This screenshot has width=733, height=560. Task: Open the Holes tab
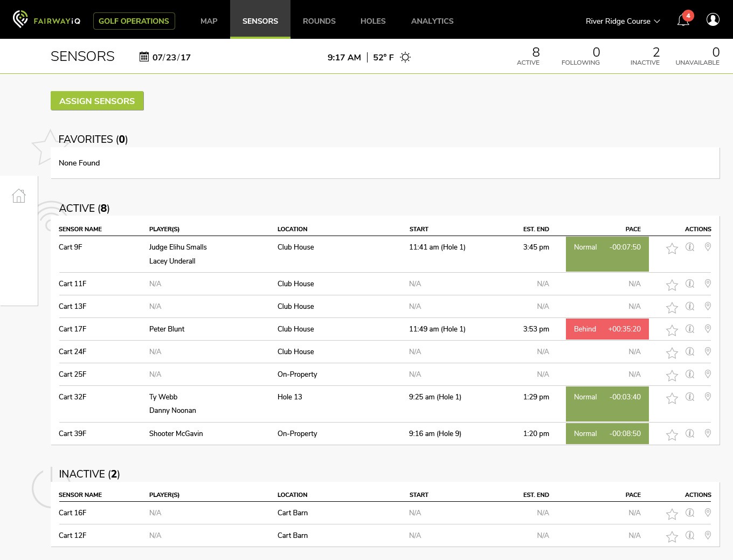373,21
